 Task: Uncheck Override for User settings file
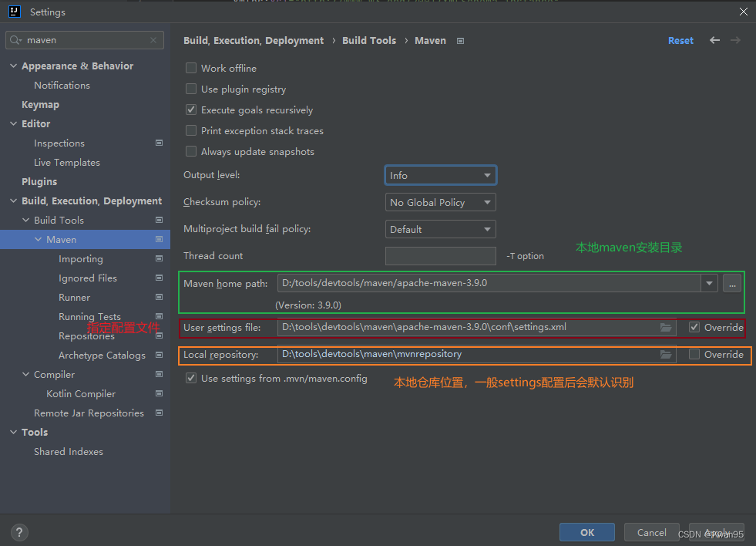pos(694,328)
